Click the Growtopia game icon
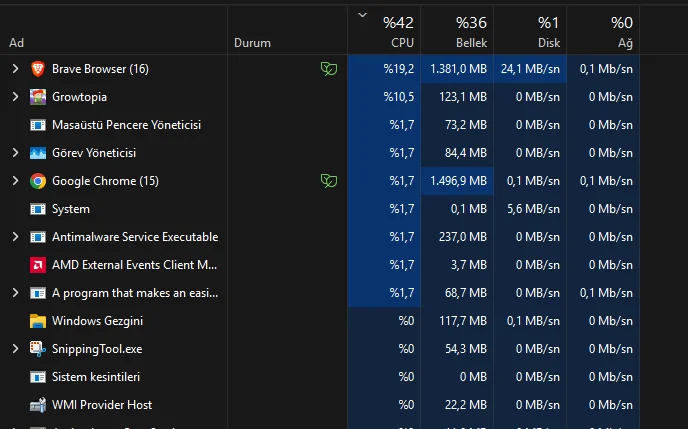Screen dimensions: 688x429 (38, 97)
